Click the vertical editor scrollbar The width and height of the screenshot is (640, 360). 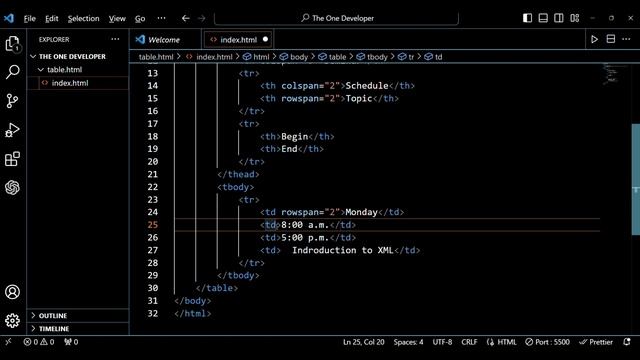point(636,180)
